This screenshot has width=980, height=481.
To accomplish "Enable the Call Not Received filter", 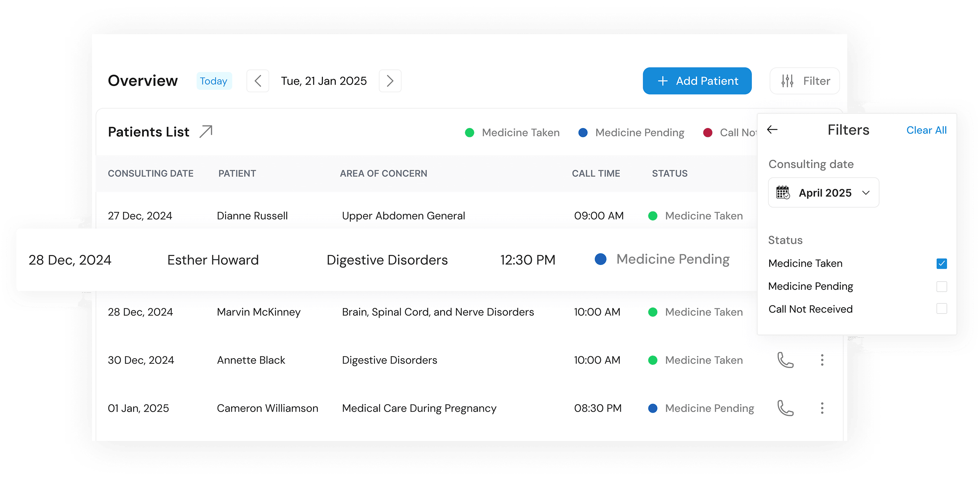I will [x=941, y=309].
